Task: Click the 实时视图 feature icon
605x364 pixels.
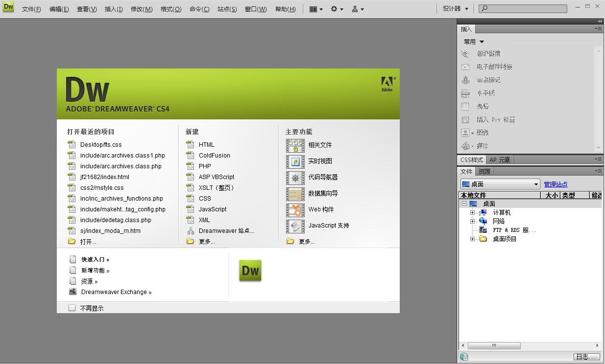Action: (295, 161)
